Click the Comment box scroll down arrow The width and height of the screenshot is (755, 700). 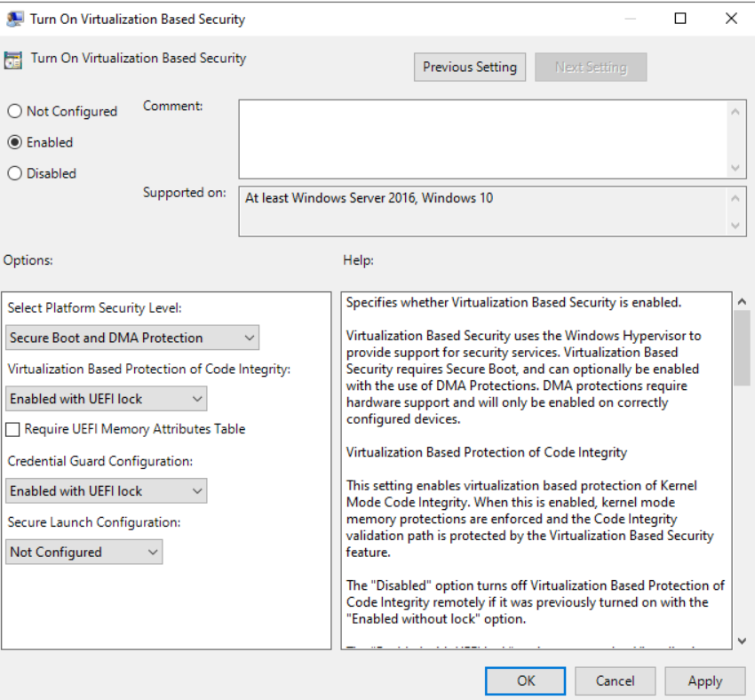click(x=735, y=167)
